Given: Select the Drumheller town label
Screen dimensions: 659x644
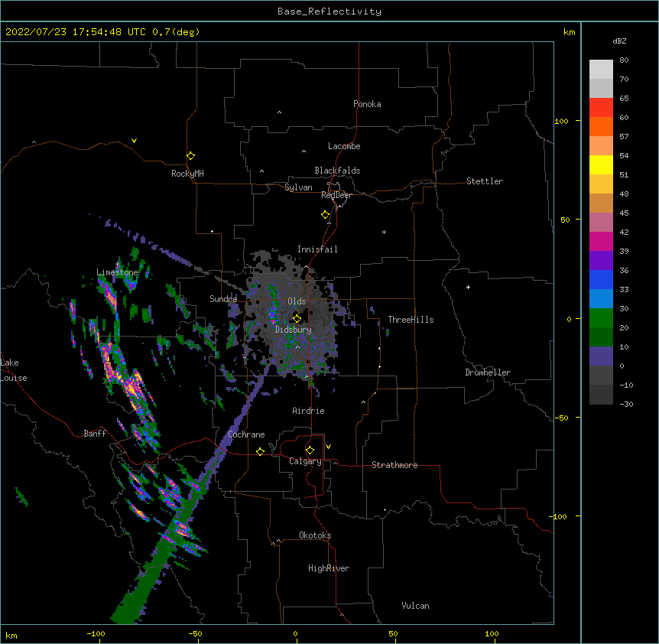Looking at the screenshot, I should [x=488, y=372].
